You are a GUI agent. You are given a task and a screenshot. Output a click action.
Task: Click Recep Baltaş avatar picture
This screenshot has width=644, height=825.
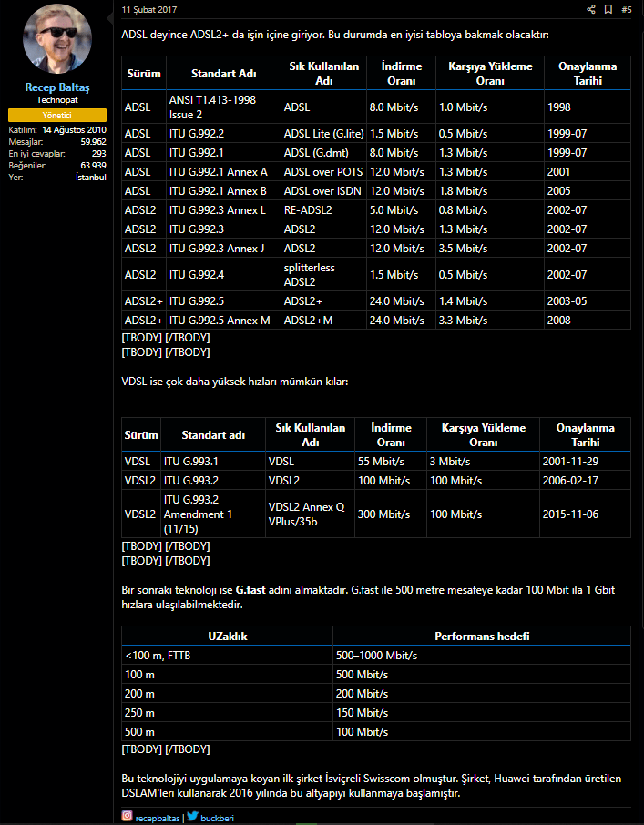pyautogui.click(x=57, y=38)
